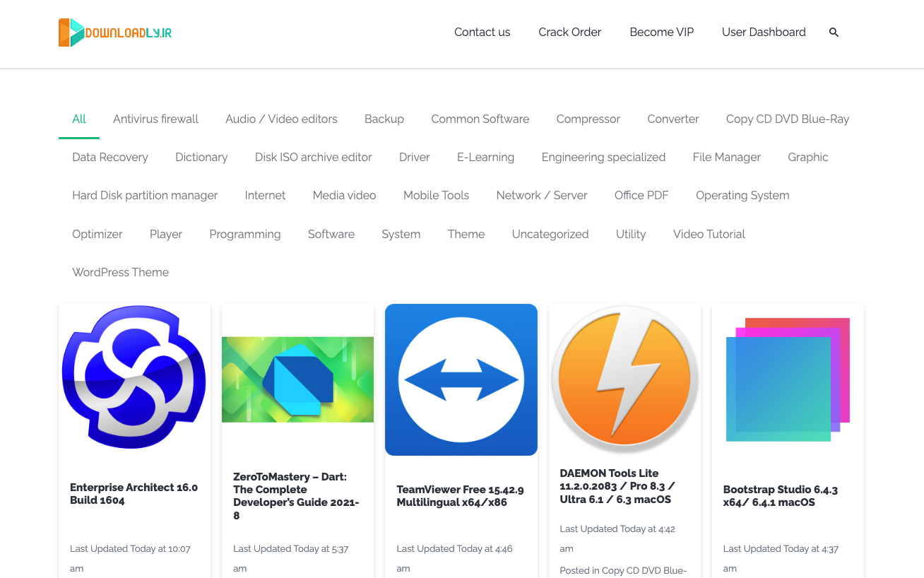Filter by Engineering specialized category

(603, 157)
